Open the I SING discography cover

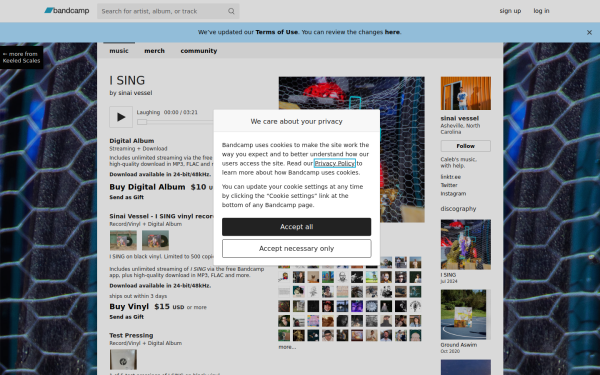pos(466,245)
